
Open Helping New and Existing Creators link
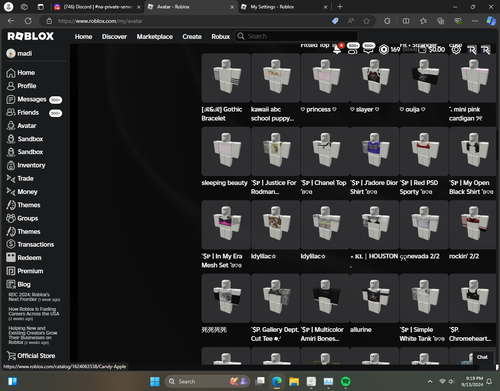pos(33,335)
